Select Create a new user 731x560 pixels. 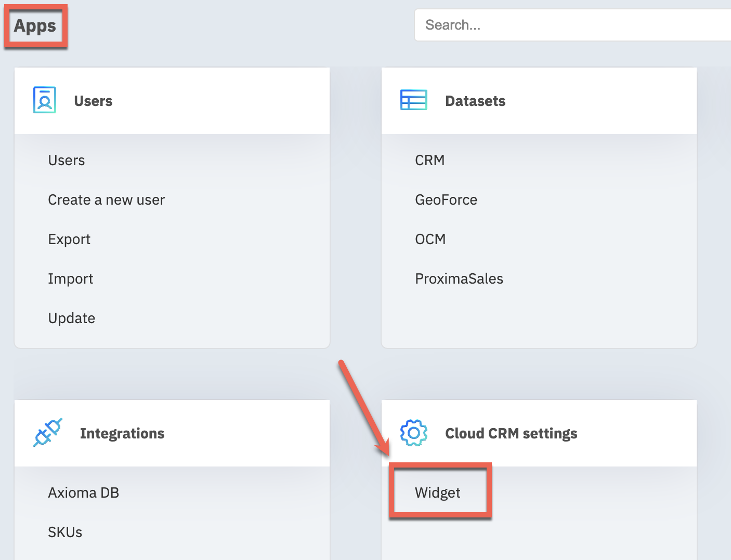(107, 199)
